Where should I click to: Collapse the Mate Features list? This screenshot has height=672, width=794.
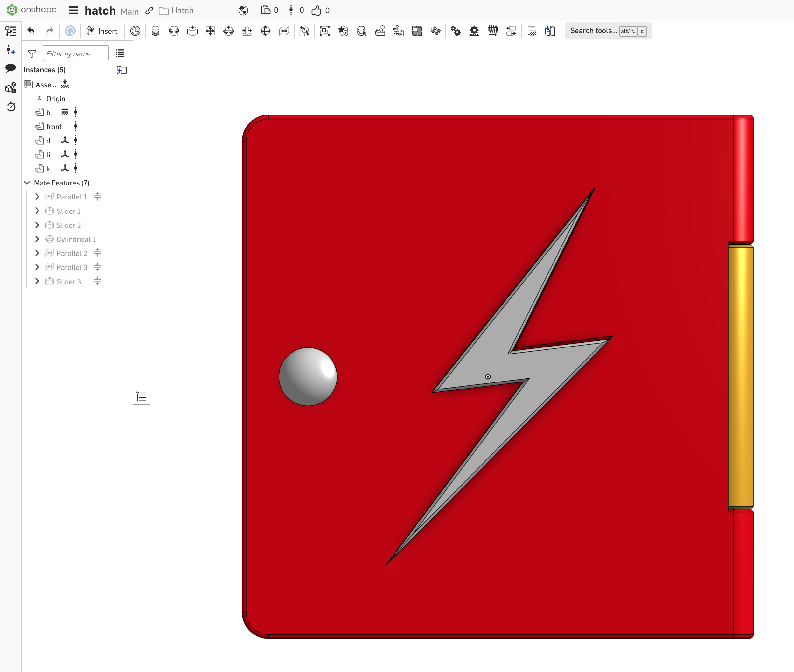[x=27, y=183]
